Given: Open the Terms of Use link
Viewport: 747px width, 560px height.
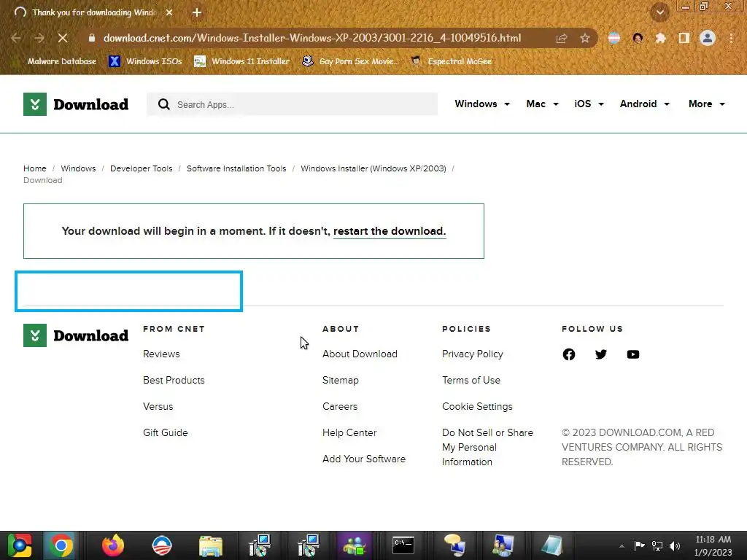Looking at the screenshot, I should coord(471,380).
